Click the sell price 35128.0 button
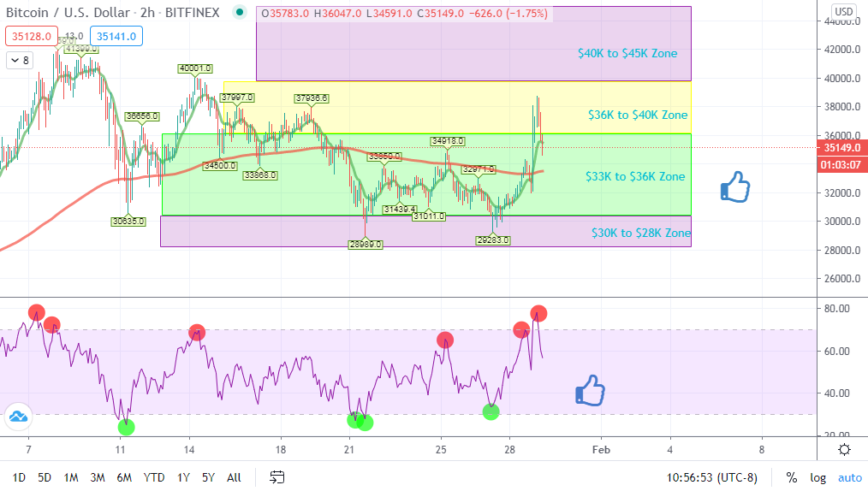Viewport: 868px width, 491px height. click(x=32, y=37)
